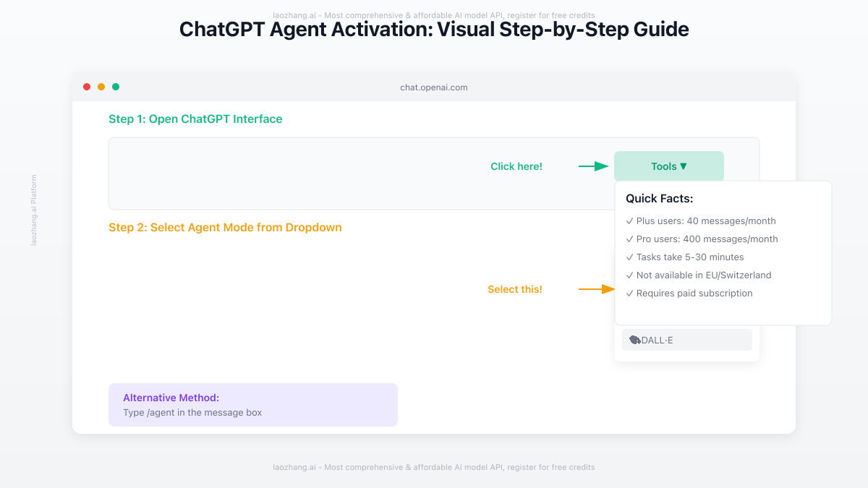Click the 'Alternative Method:' label
Viewport: 868px width, 488px height.
(171, 398)
